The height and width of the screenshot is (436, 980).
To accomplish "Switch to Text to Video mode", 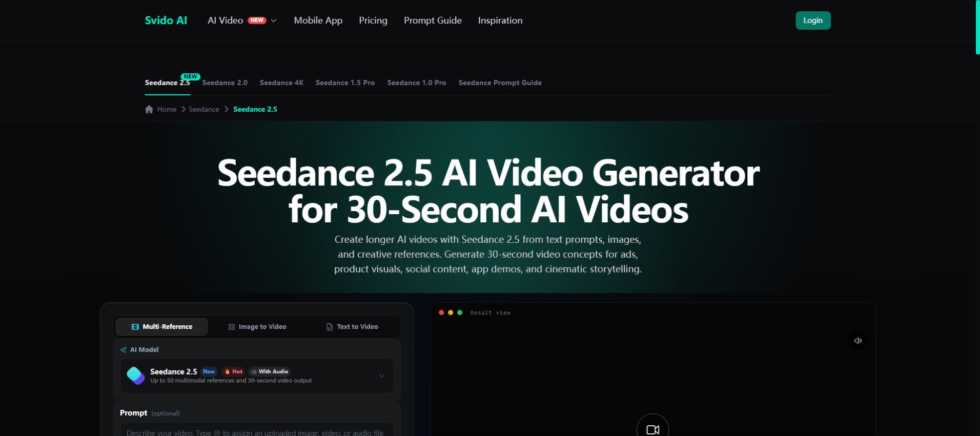I will pyautogui.click(x=352, y=327).
